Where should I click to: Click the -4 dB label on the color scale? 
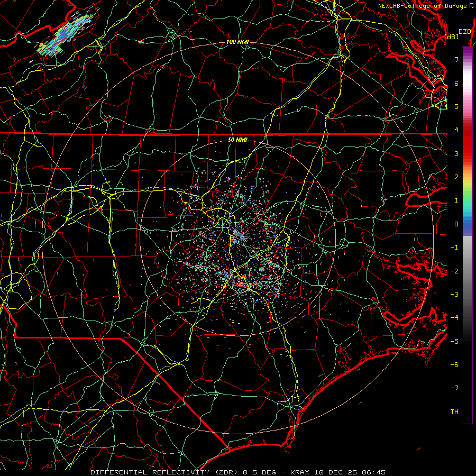click(454, 318)
